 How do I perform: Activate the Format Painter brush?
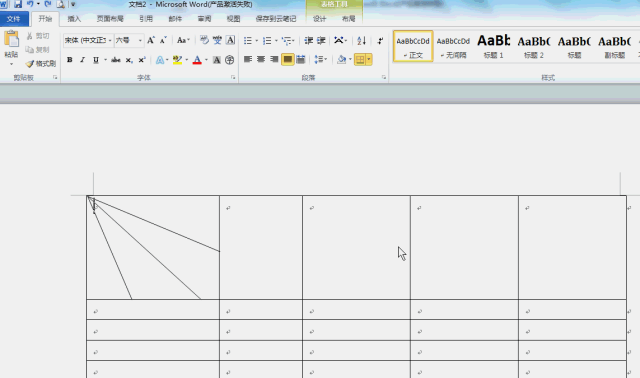pyautogui.click(x=40, y=63)
